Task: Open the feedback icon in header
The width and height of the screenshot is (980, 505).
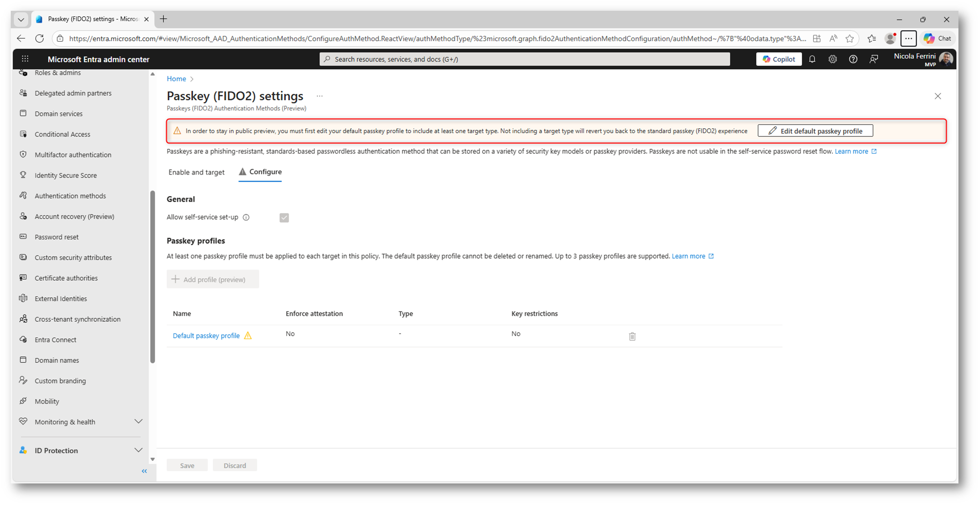Action: coord(874,60)
